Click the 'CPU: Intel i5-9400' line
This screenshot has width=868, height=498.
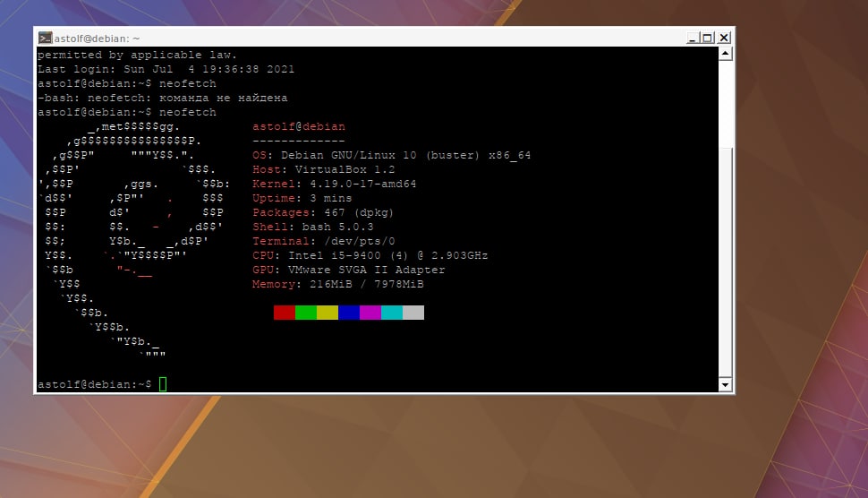click(x=370, y=255)
